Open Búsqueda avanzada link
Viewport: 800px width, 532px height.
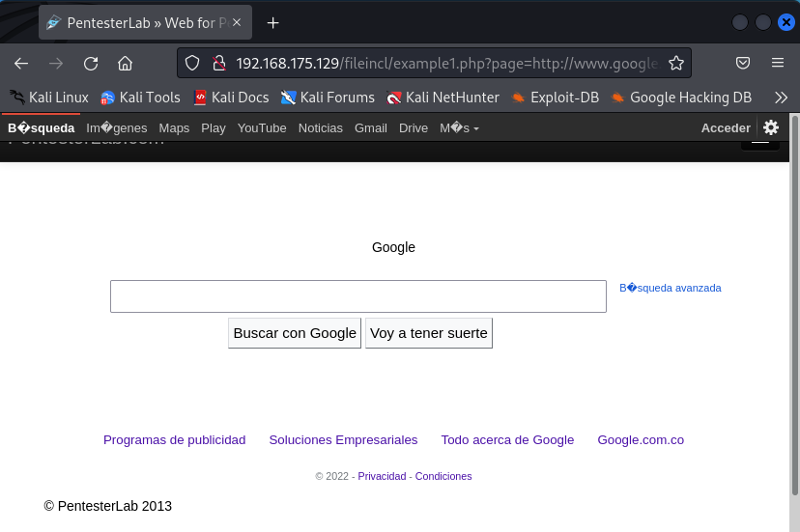670,288
